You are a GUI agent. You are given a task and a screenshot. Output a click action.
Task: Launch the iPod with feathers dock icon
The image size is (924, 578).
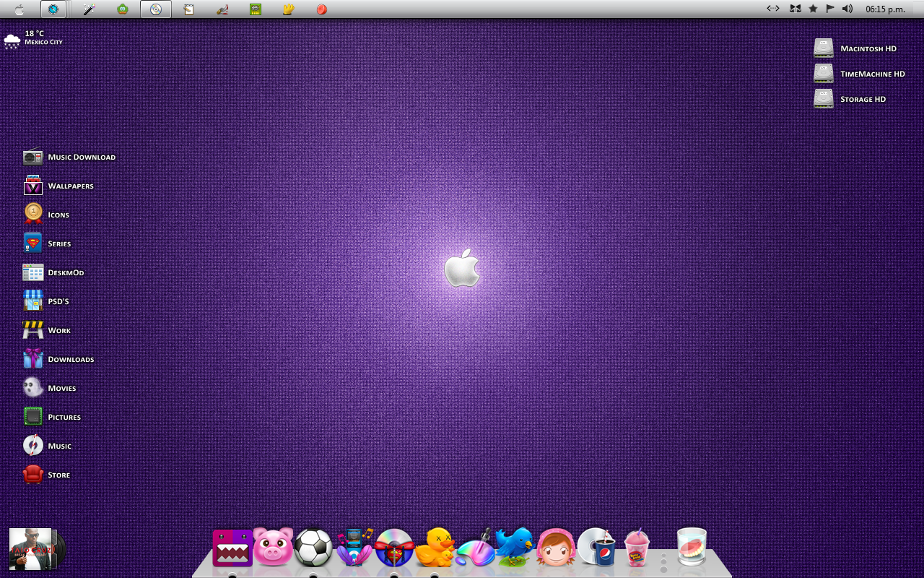pyautogui.click(x=354, y=547)
